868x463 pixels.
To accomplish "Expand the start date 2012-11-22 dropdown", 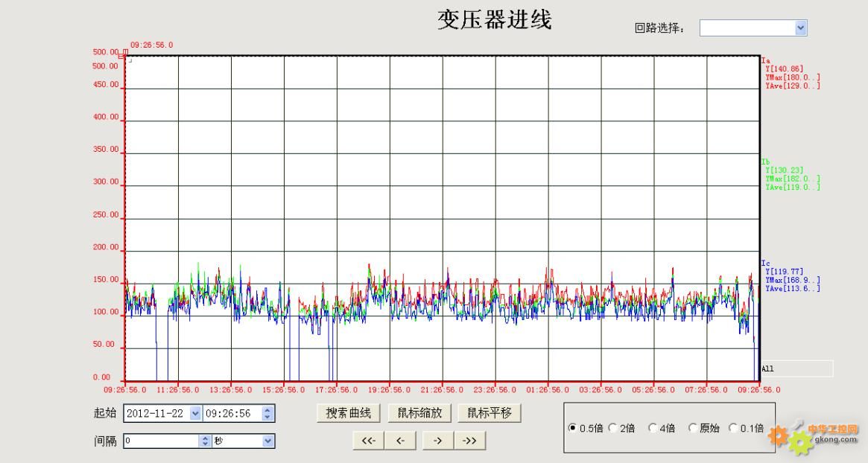I will [x=195, y=413].
